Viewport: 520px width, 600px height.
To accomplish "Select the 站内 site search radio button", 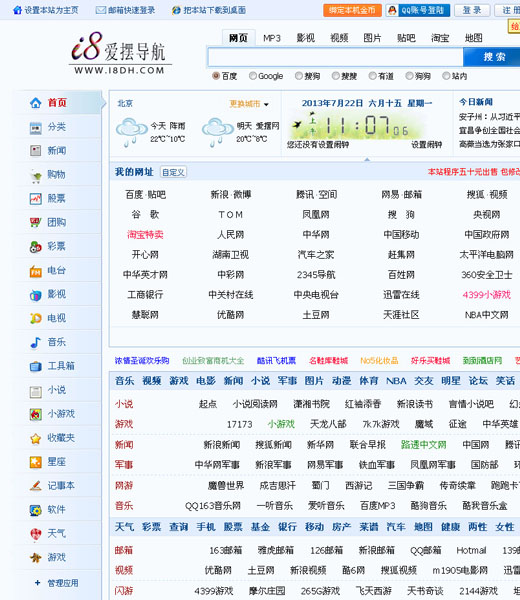I will click(x=445, y=76).
